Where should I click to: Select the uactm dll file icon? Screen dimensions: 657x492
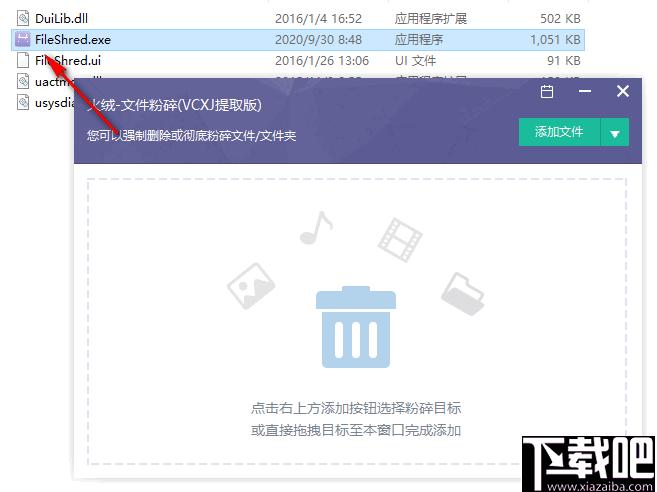coord(23,81)
